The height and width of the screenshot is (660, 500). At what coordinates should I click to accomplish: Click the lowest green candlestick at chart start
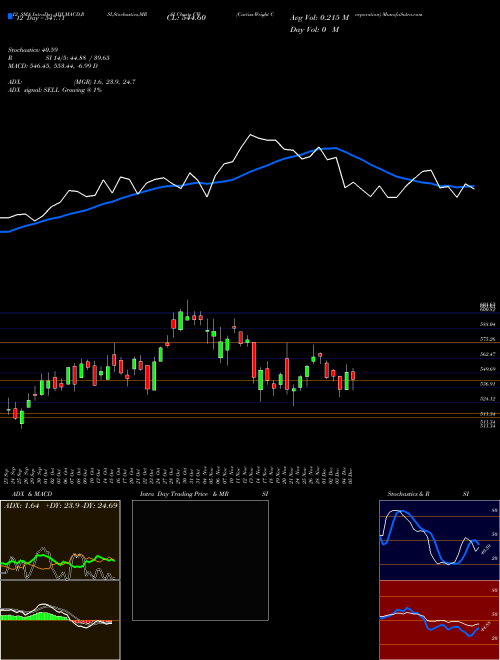[x=22, y=418]
